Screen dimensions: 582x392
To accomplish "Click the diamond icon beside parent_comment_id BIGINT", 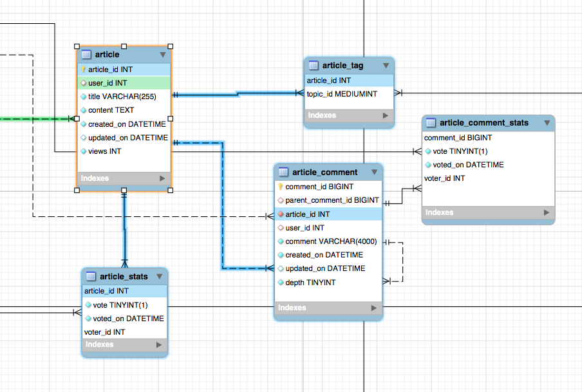I will [281, 200].
